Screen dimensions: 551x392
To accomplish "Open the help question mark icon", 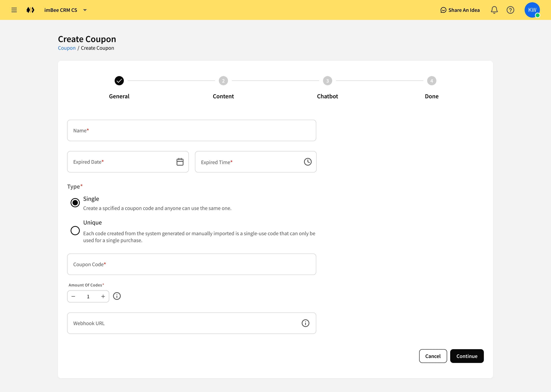I will click(510, 10).
